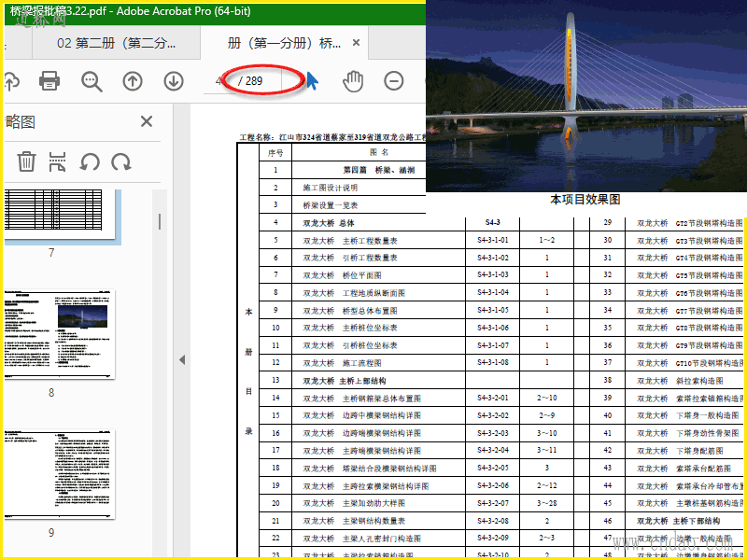Close the page thumbnails panel
This screenshot has height=560, width=747.
147,121
